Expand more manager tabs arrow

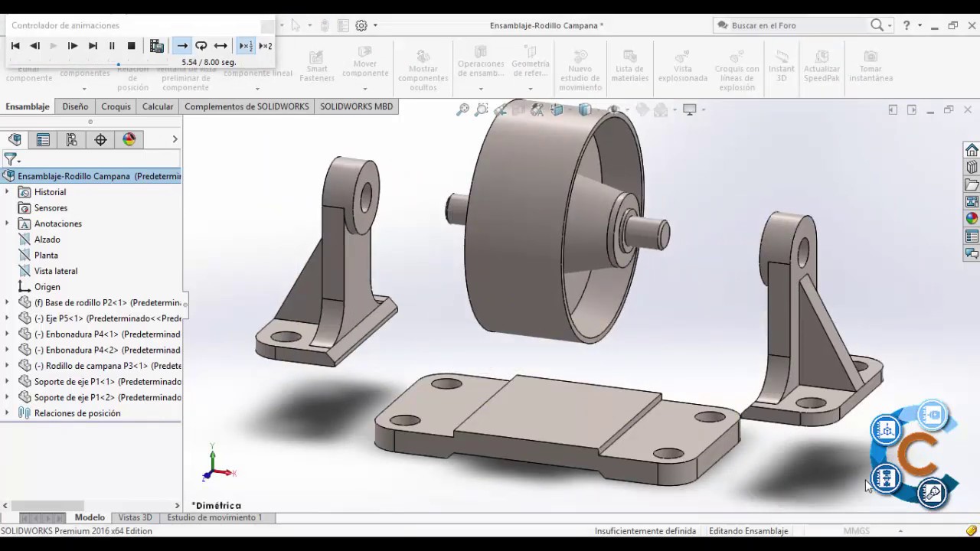click(x=175, y=139)
